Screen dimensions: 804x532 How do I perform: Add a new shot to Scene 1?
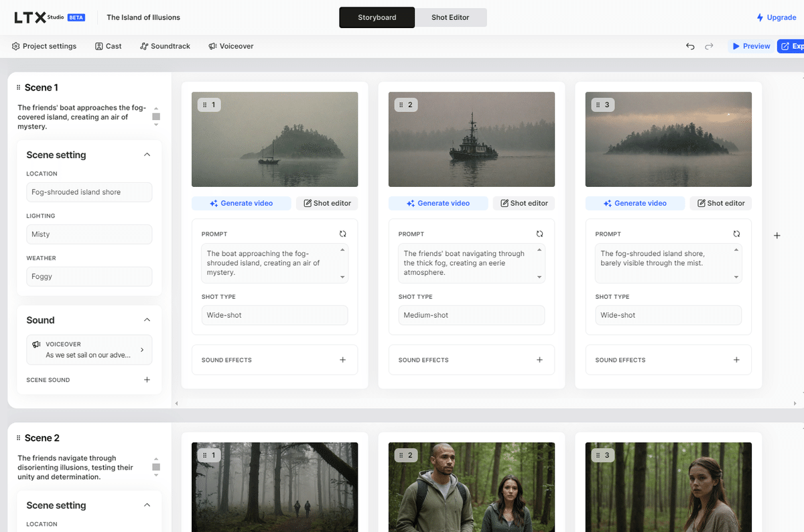point(777,236)
